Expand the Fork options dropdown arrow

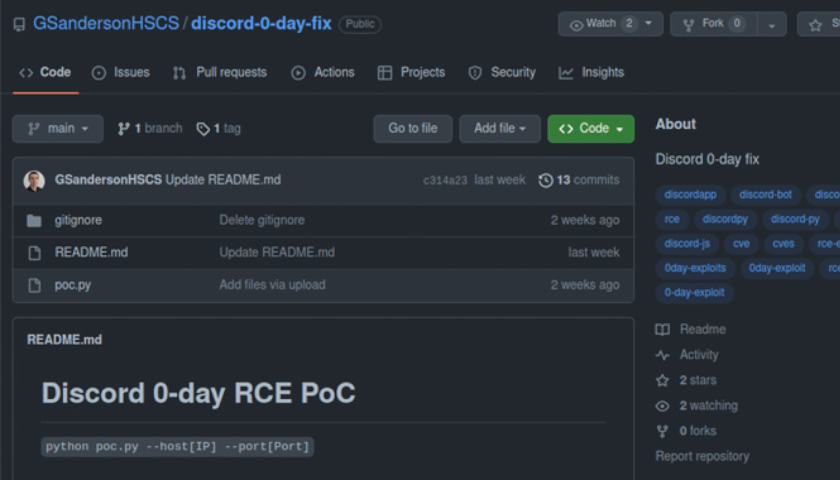pyautogui.click(x=771, y=25)
